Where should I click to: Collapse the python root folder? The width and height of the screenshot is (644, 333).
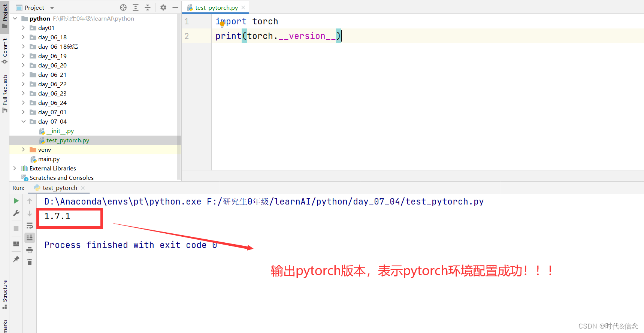click(15, 18)
